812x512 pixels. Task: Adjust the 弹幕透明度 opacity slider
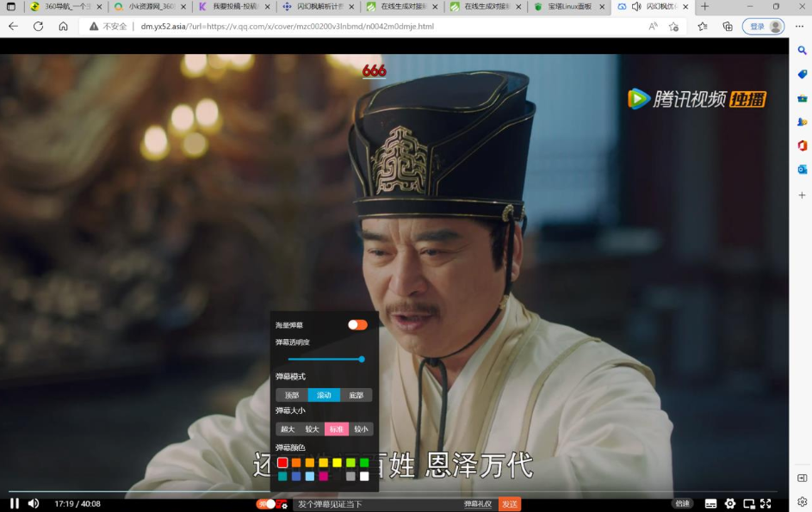pos(325,359)
